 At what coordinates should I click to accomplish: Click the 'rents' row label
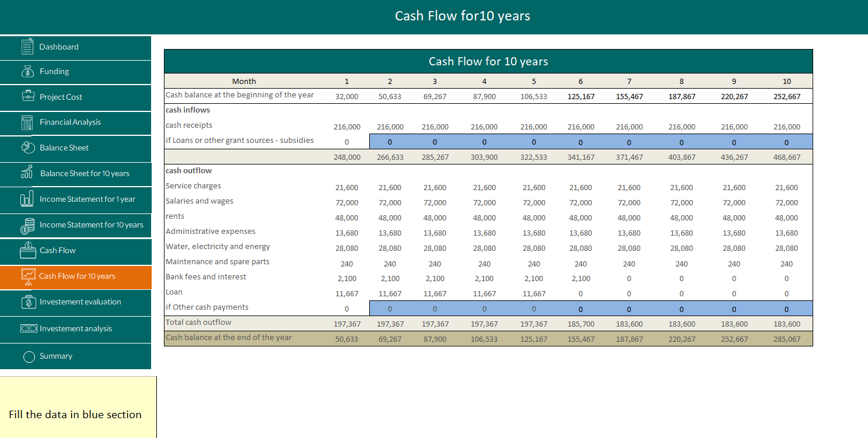click(x=175, y=216)
